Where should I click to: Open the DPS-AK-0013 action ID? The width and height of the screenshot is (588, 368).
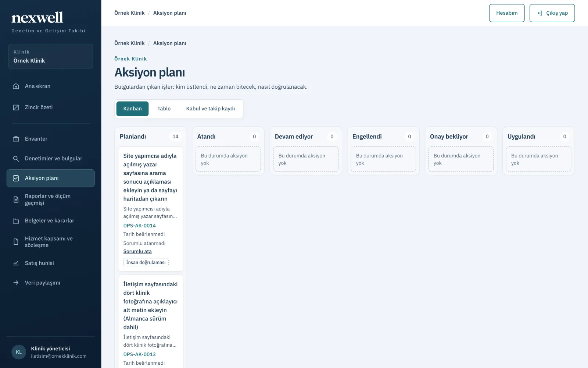pyautogui.click(x=139, y=354)
